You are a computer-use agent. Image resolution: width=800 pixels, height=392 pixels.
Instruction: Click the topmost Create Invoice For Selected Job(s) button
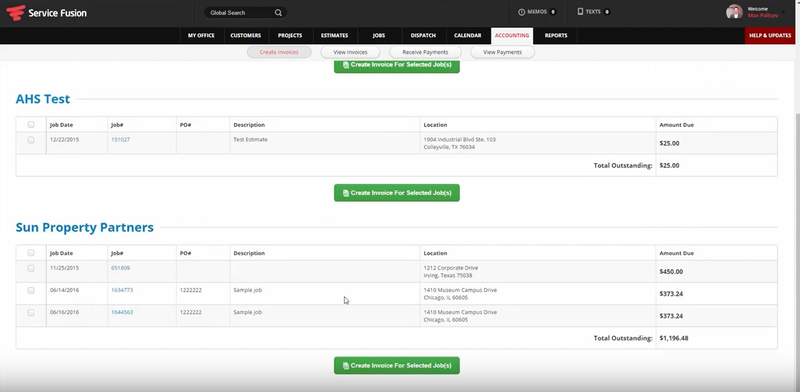click(396, 65)
